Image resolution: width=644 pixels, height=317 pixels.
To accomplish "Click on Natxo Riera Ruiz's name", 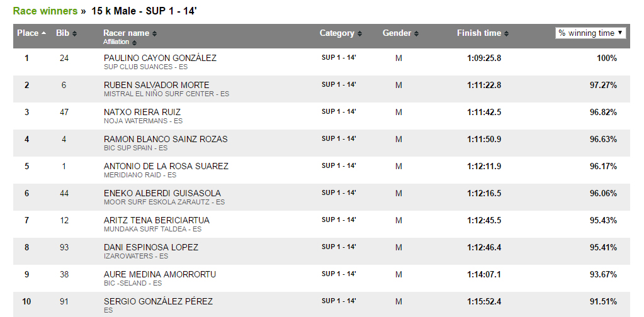I will pos(142,112).
